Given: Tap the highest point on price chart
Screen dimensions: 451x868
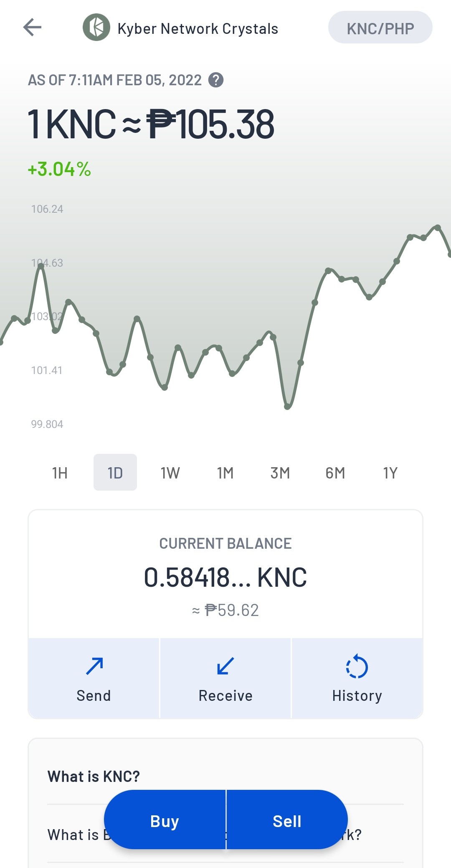Looking at the screenshot, I should click(437, 228).
